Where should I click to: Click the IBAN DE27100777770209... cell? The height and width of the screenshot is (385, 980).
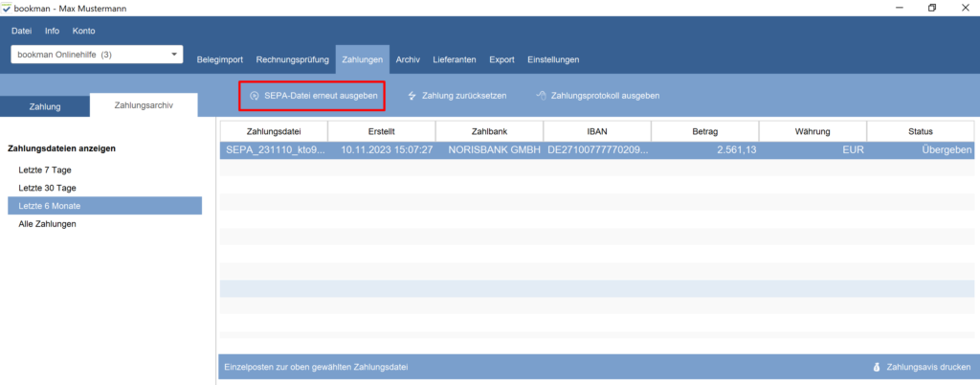click(x=597, y=150)
